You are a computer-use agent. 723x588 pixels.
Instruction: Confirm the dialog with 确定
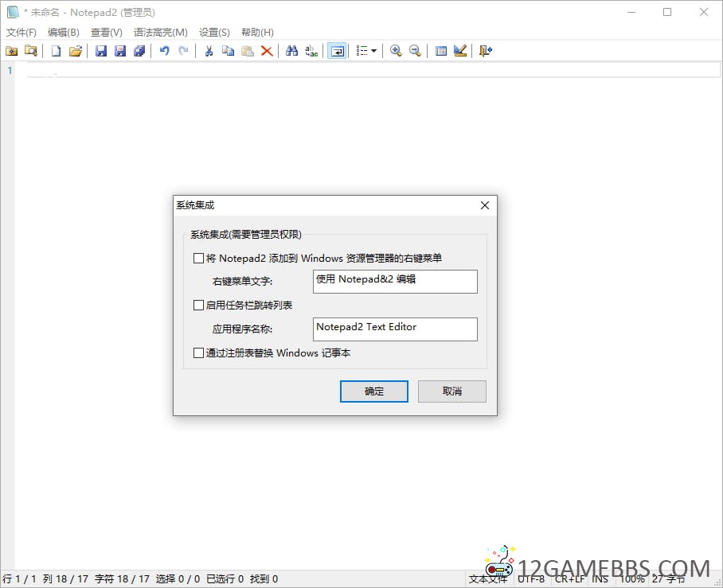coord(374,391)
